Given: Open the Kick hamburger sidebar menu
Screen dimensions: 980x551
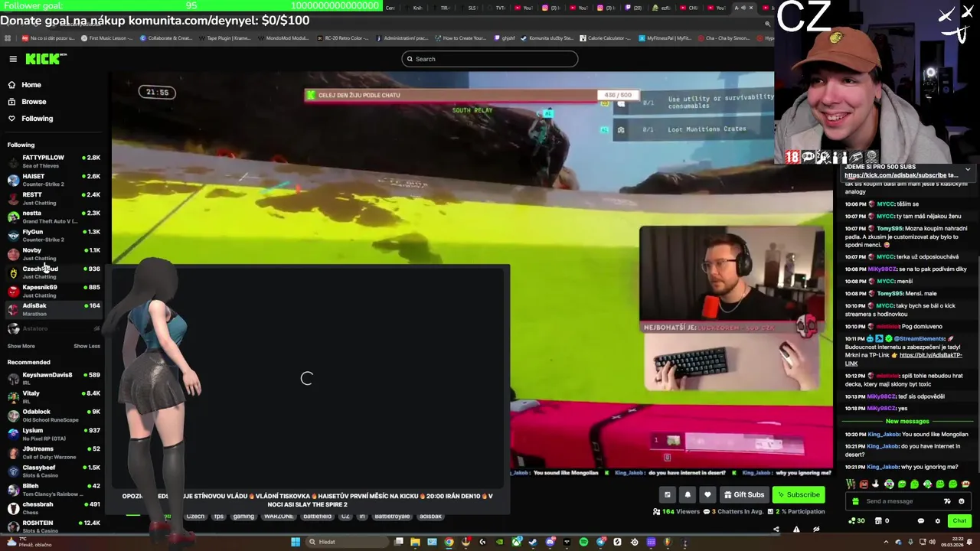Looking at the screenshot, I should 13,59.
